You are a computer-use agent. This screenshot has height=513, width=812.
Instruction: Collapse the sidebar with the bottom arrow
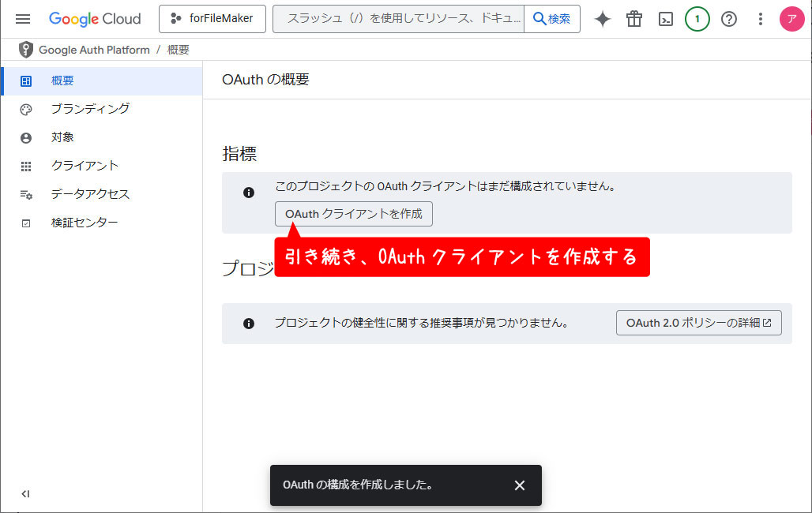pyautogui.click(x=25, y=494)
